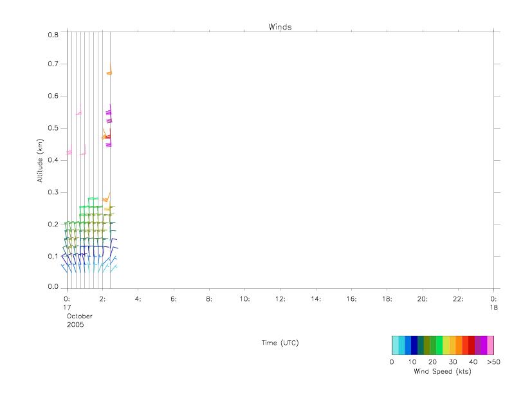The height and width of the screenshot is (393, 532).
Task: Click the 'Time (UTC)' x-axis label
Action: coord(280,343)
